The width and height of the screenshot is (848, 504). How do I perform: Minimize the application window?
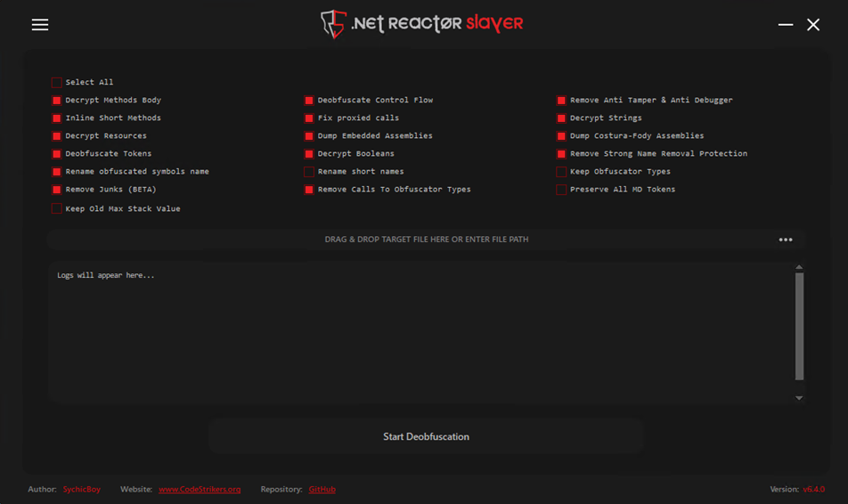click(x=785, y=25)
